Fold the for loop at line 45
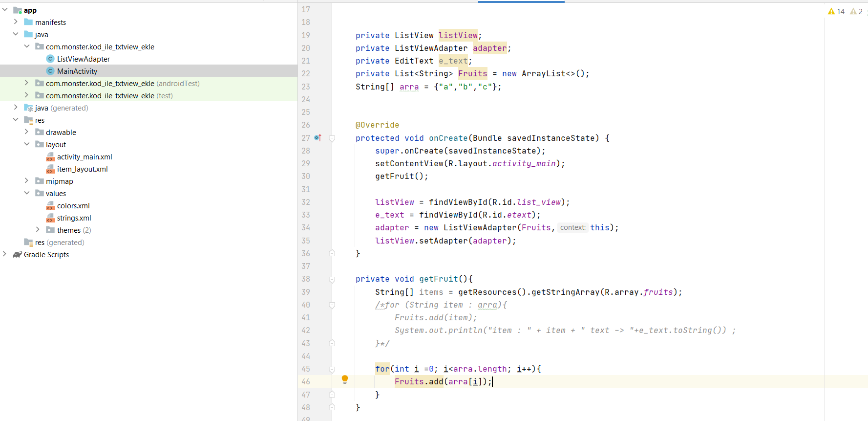 click(x=332, y=369)
